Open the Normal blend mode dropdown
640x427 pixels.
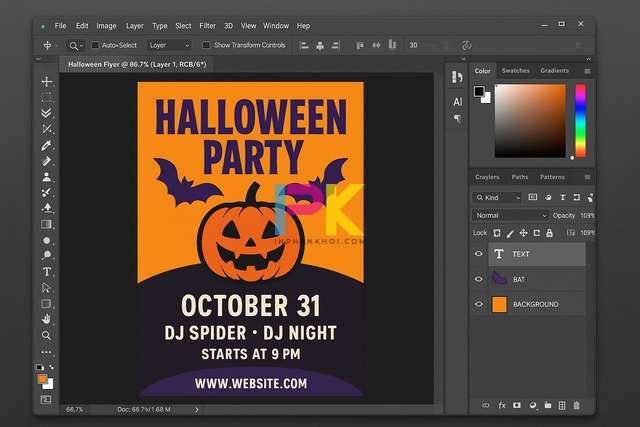pyautogui.click(x=511, y=215)
